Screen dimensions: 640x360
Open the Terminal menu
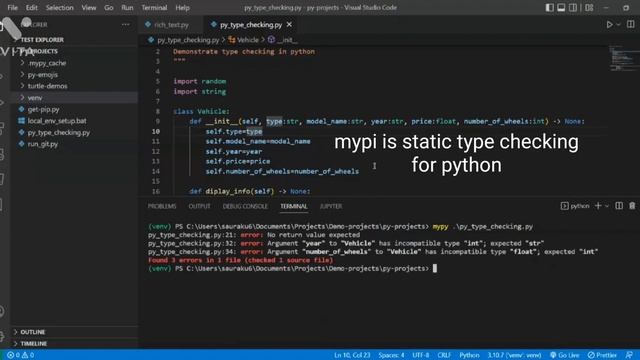(x=154, y=8)
